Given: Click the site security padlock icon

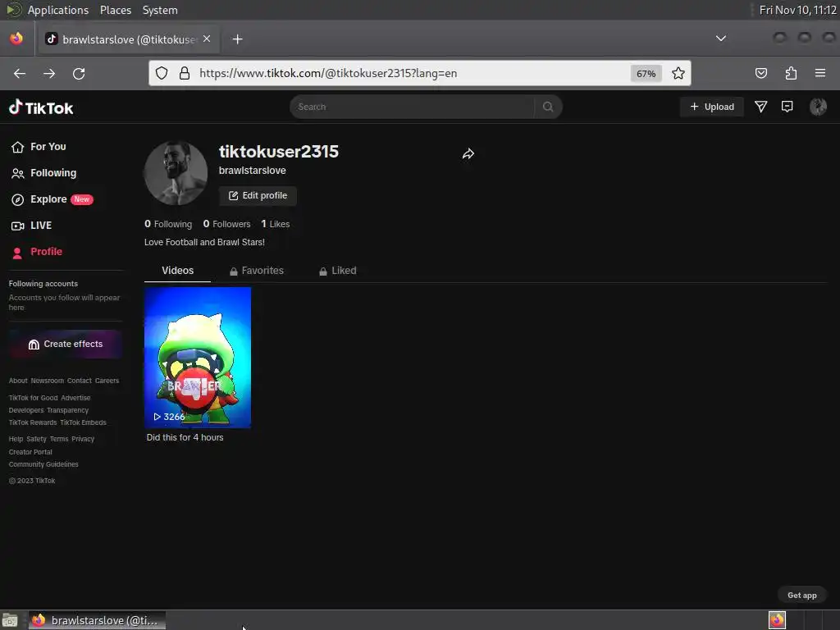Looking at the screenshot, I should pos(185,73).
